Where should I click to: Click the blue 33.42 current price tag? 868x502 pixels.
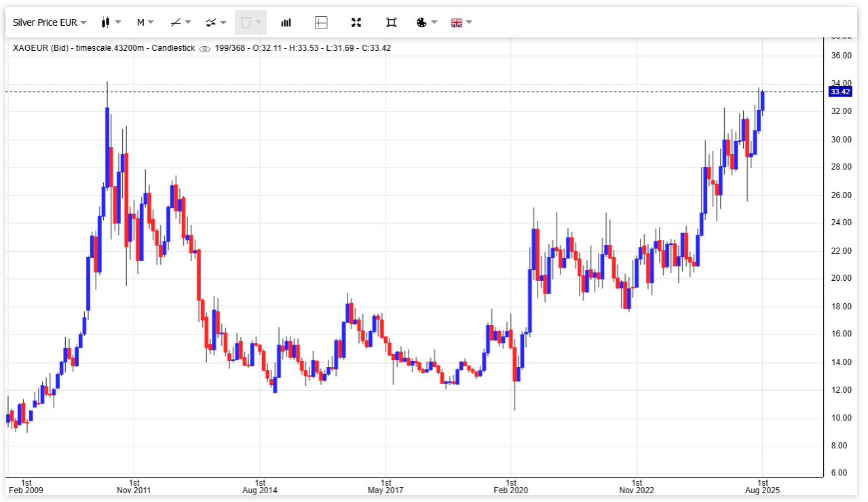pyautogui.click(x=839, y=92)
